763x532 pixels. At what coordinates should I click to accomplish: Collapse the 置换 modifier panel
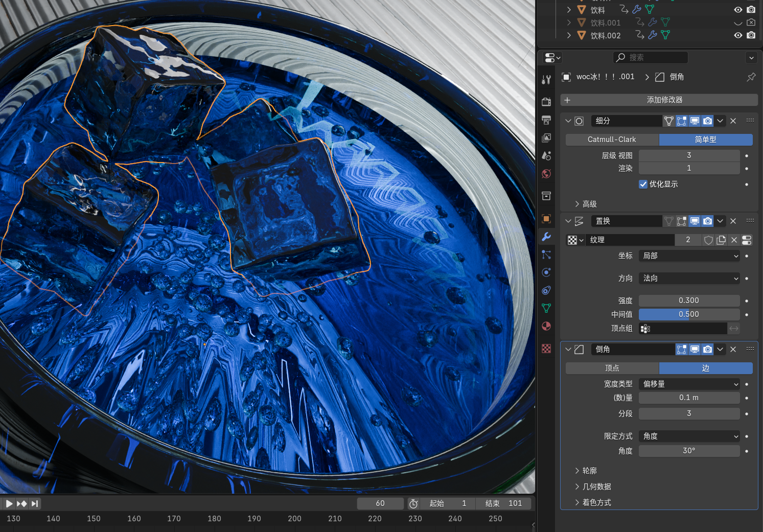(568, 221)
